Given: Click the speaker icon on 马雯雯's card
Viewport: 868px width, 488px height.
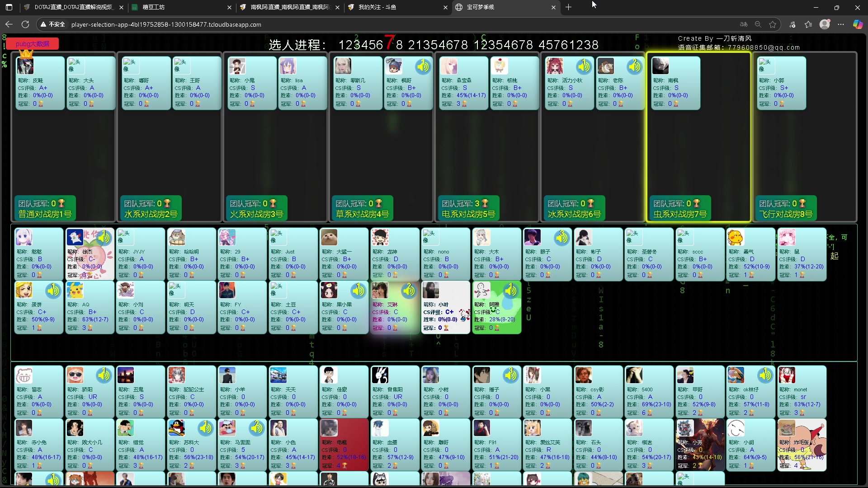Looking at the screenshot, I should 256,428.
